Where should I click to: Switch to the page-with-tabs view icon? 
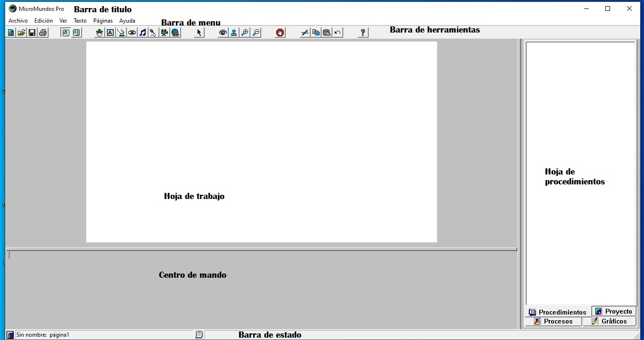click(76, 33)
